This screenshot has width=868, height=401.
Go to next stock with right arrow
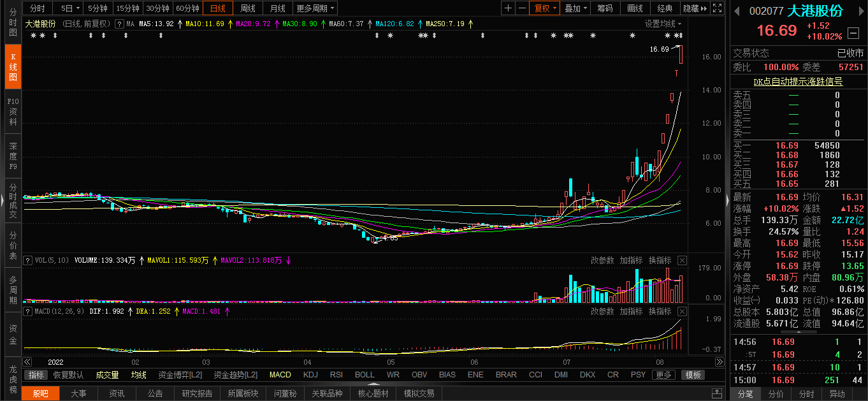[x=860, y=11]
